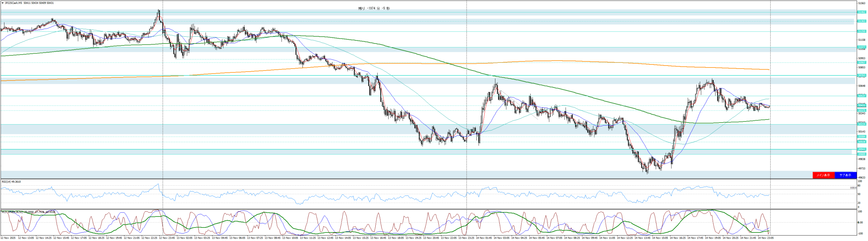Click the 残り countdown timer text

(374, 8)
